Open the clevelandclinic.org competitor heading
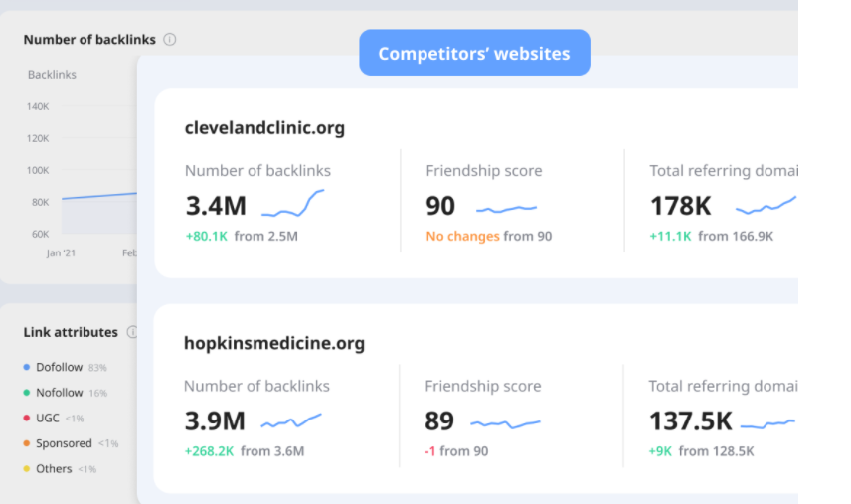This screenshot has width=851, height=504. pyautogui.click(x=264, y=128)
